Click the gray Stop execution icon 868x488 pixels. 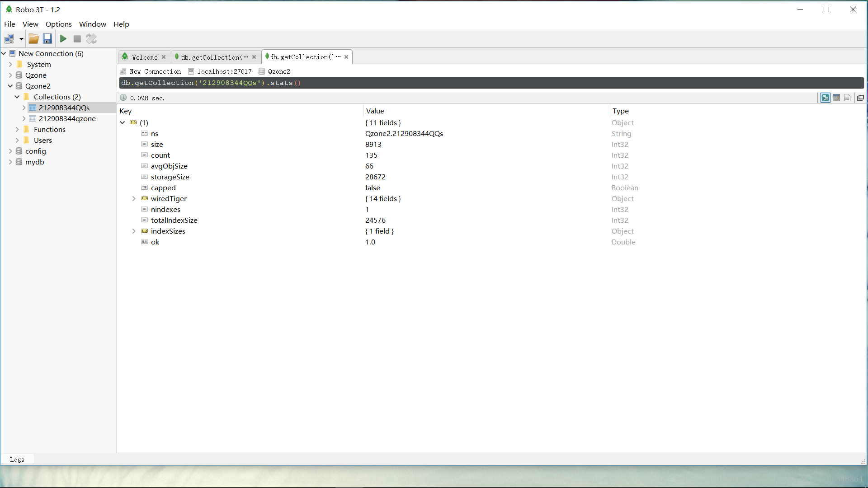(x=77, y=39)
